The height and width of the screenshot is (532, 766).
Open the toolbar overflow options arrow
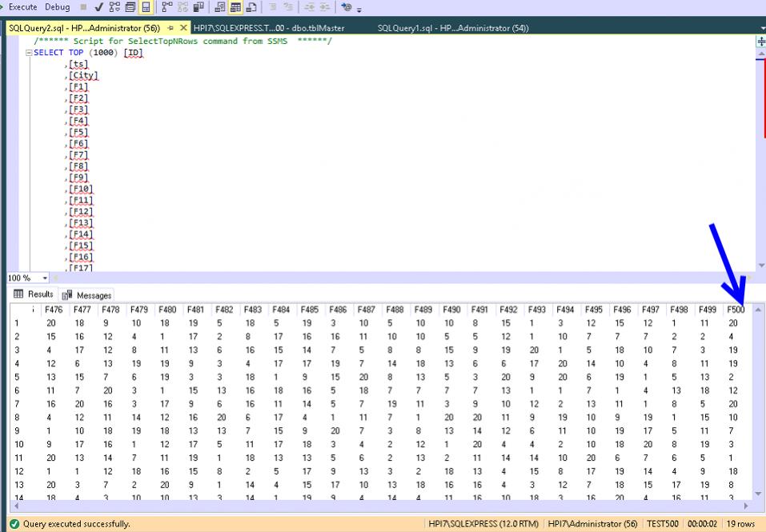(x=359, y=10)
